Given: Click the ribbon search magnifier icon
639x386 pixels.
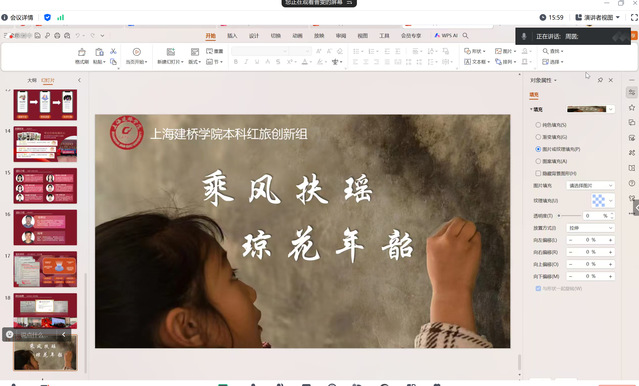Looking at the screenshot, I should coord(465,36).
